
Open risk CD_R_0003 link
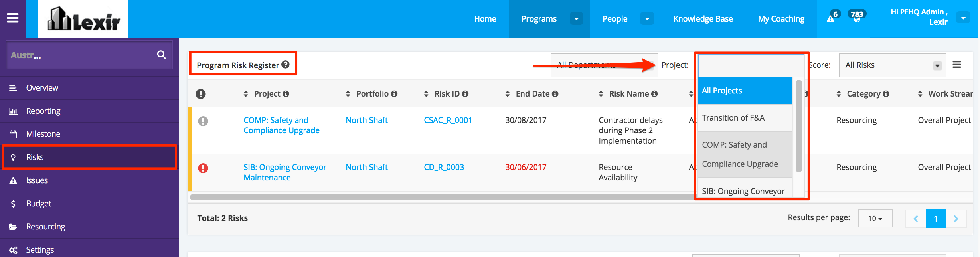click(x=444, y=167)
